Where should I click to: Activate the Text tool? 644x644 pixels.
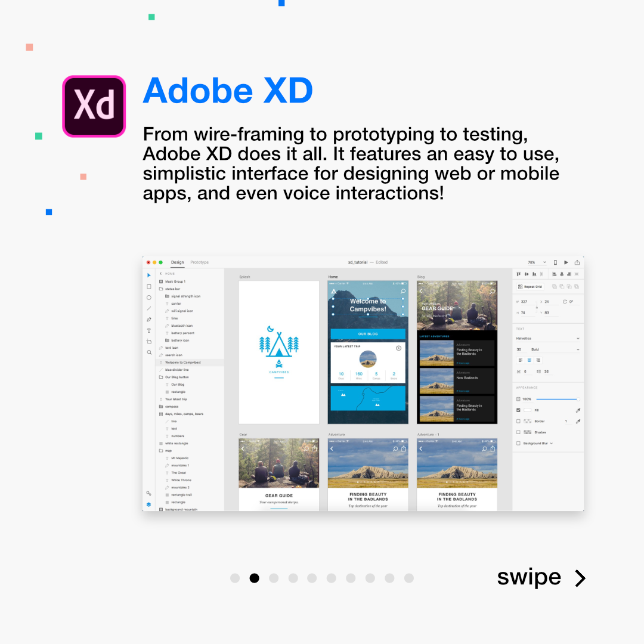click(149, 330)
